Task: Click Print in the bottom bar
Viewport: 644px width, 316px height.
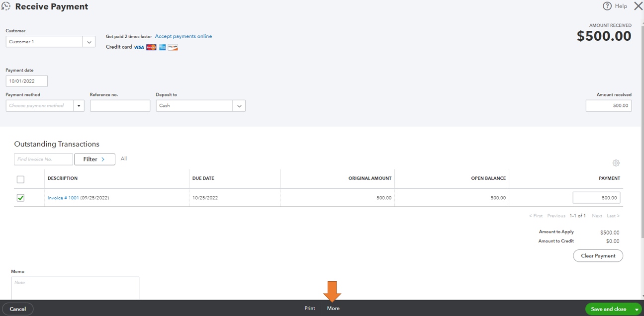Action: tap(310, 309)
